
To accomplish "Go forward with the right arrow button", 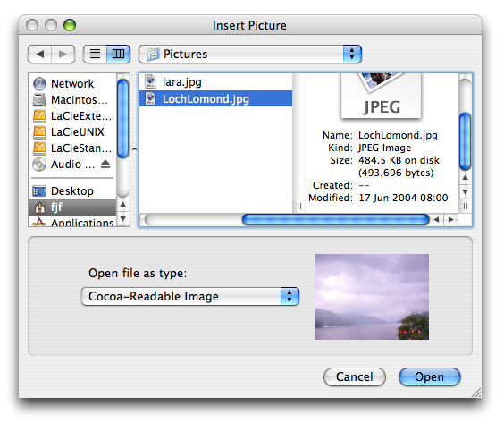I will pos(63,54).
